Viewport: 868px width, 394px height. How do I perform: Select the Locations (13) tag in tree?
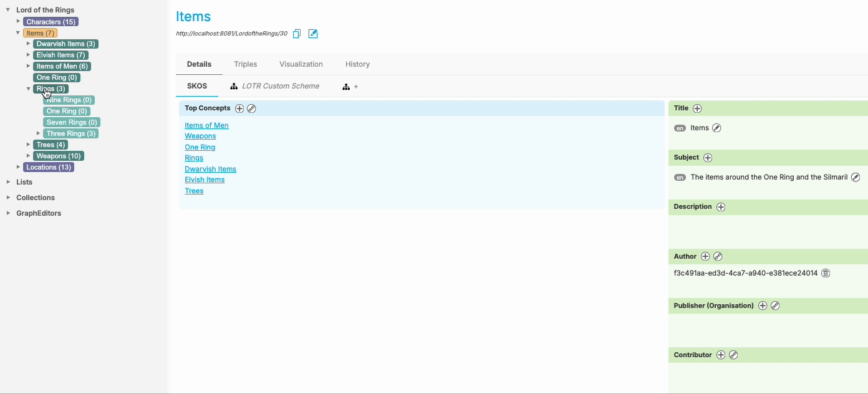49,167
